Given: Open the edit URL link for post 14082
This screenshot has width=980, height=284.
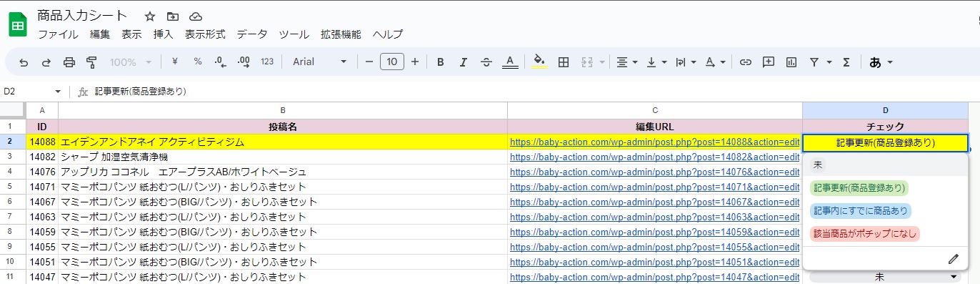Looking at the screenshot, I should click(654, 157).
